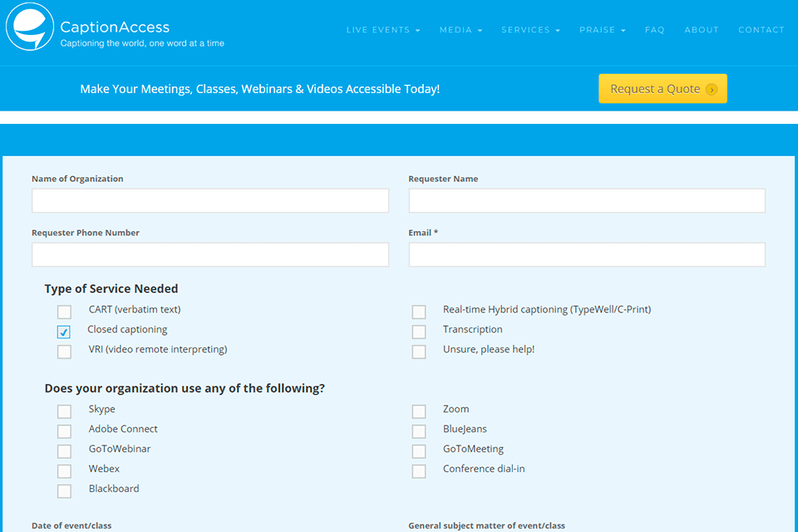Click the CaptionAccess speech bubble logo
The width and height of the screenshot is (798, 532).
(x=30, y=27)
